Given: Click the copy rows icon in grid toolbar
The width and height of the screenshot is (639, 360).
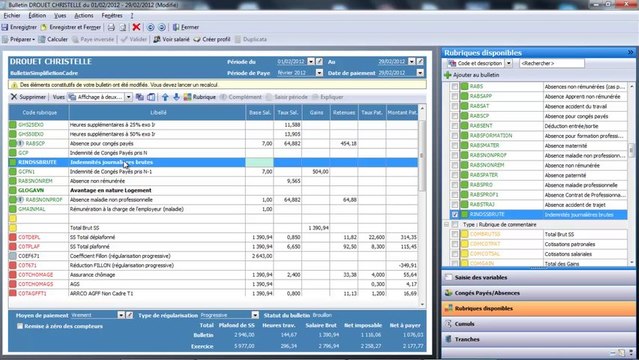Looking at the screenshot, I should (140, 97).
